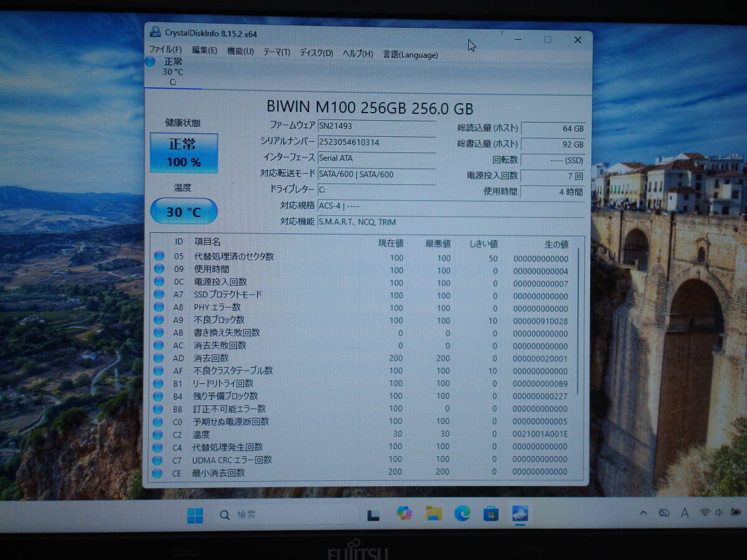Expand the system tray hidden icons chevron

644,513
